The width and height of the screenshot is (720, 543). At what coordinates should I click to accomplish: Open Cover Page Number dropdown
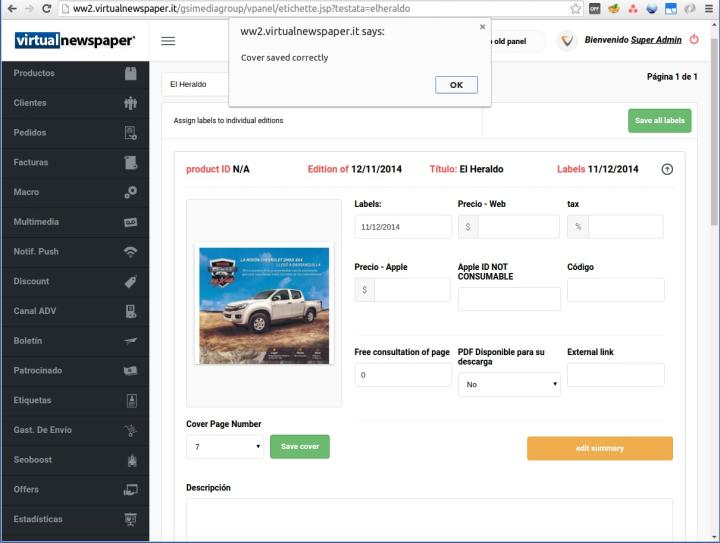tap(225, 447)
